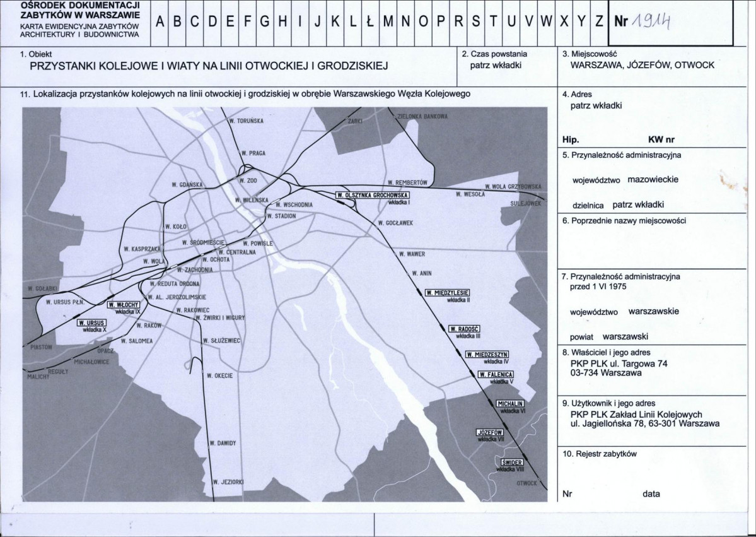This screenshot has height=537, width=756.
Task: Click the map label "ZIELONKA BANKOWA"
Action: point(422,117)
